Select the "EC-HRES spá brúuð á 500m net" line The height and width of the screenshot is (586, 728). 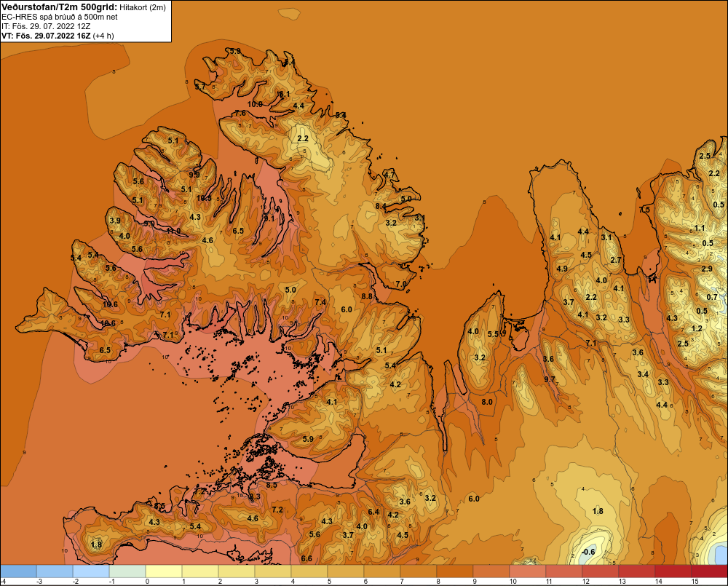click(x=60, y=17)
